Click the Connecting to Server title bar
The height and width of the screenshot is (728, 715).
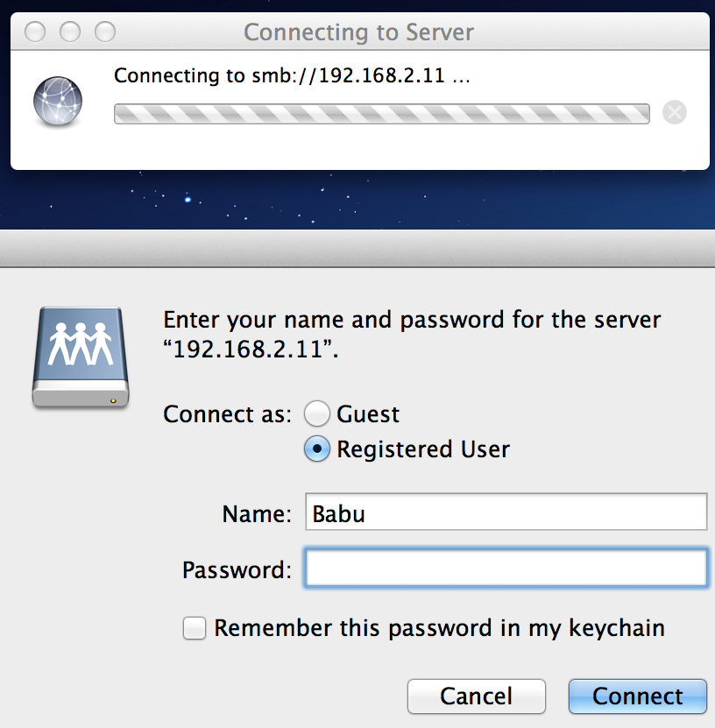[x=360, y=32]
